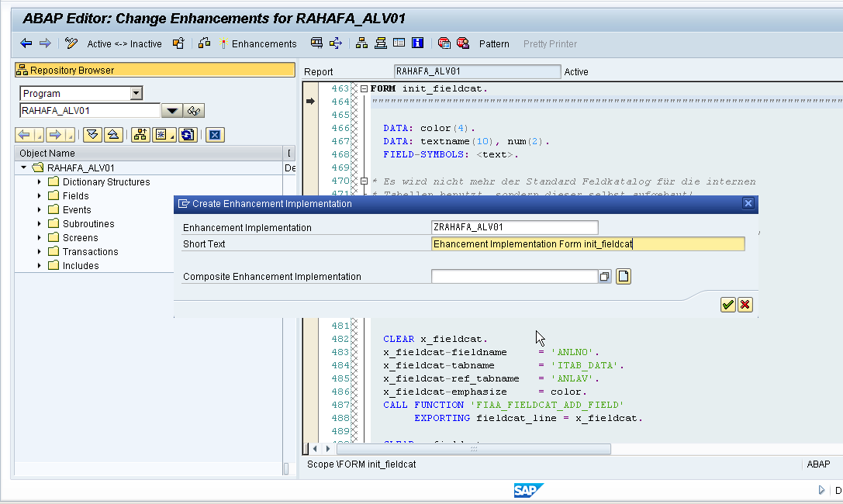Open the Program object type dropdown
The image size is (843, 504).
click(x=134, y=91)
